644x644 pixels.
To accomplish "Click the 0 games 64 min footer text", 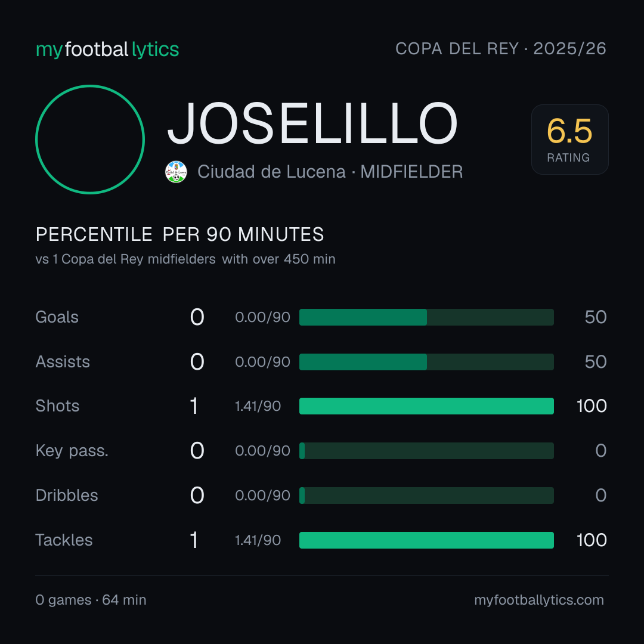I will point(91,600).
